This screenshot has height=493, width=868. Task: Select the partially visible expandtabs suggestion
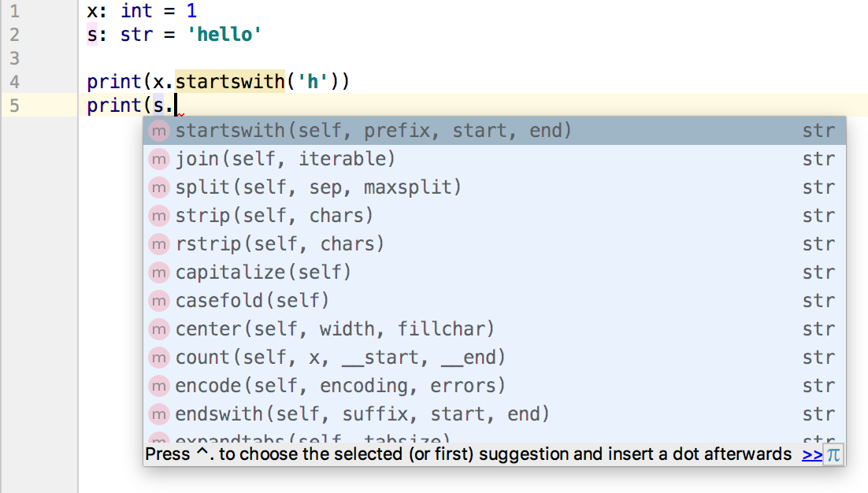[x=312, y=438]
